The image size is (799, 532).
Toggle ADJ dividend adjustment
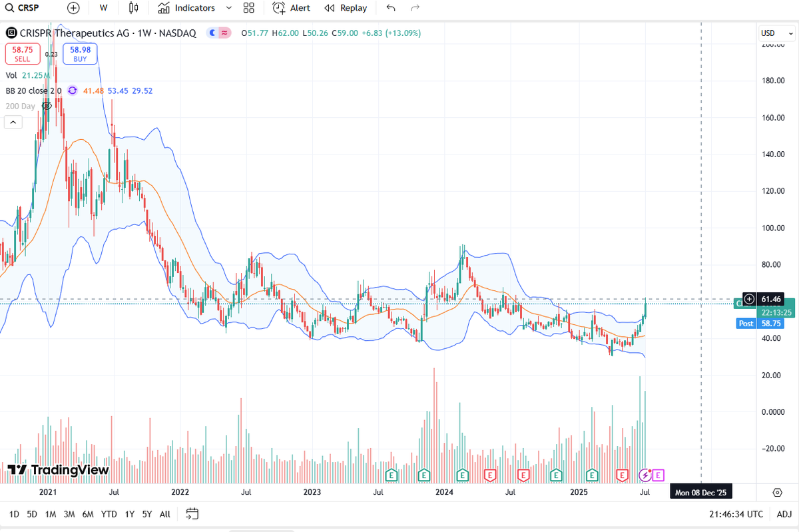pyautogui.click(x=784, y=514)
